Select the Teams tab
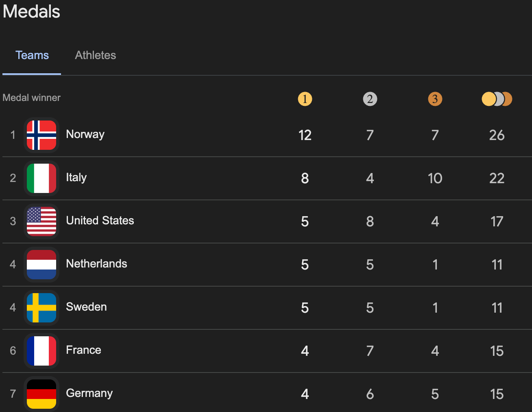The width and height of the screenshot is (532, 412). [x=32, y=55]
